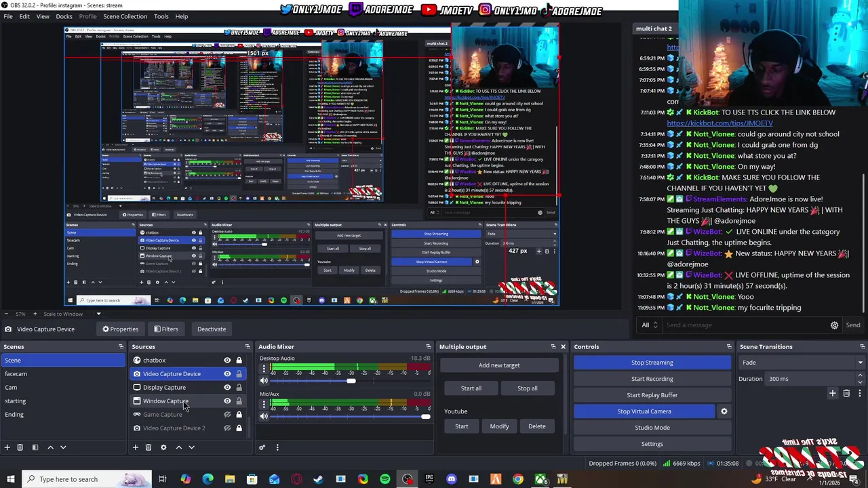The image size is (868, 488).
Task: Move source up in Sources toolbar
Action: (x=179, y=447)
